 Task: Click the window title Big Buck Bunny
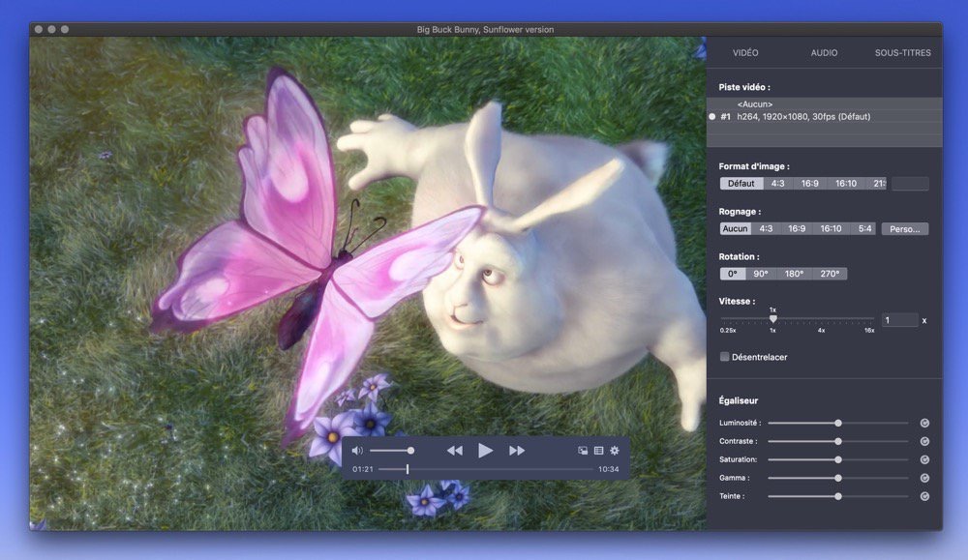[485, 29]
